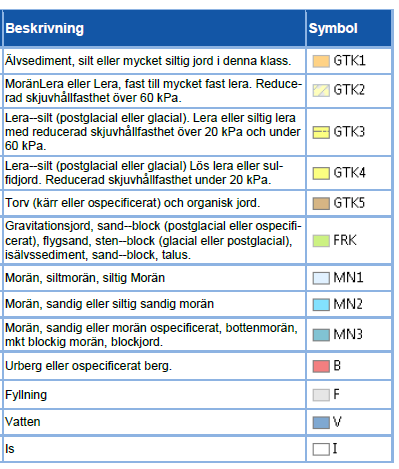The width and height of the screenshot is (399, 469).
Task: Select the brown GTK5 peat swatch
Action: click(x=321, y=203)
